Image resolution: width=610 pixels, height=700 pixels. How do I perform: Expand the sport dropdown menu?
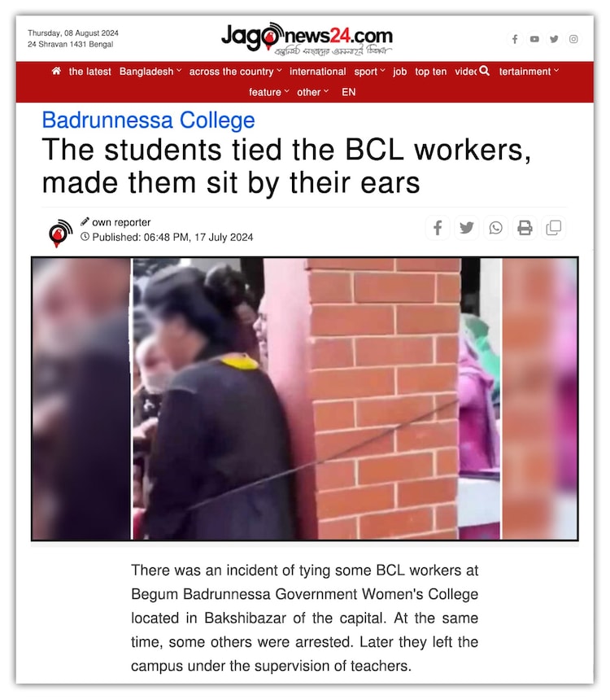tap(369, 72)
